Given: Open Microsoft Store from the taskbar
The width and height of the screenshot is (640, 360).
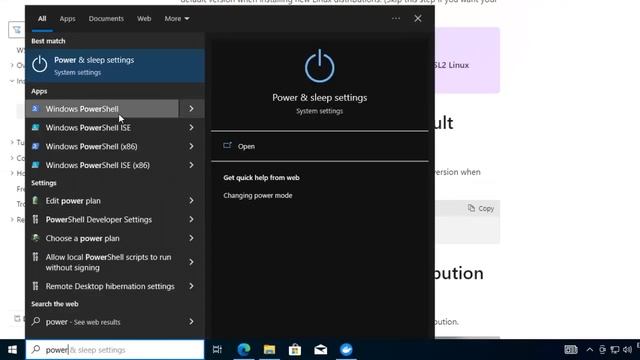Looking at the screenshot, I should pyautogui.click(x=295, y=350).
